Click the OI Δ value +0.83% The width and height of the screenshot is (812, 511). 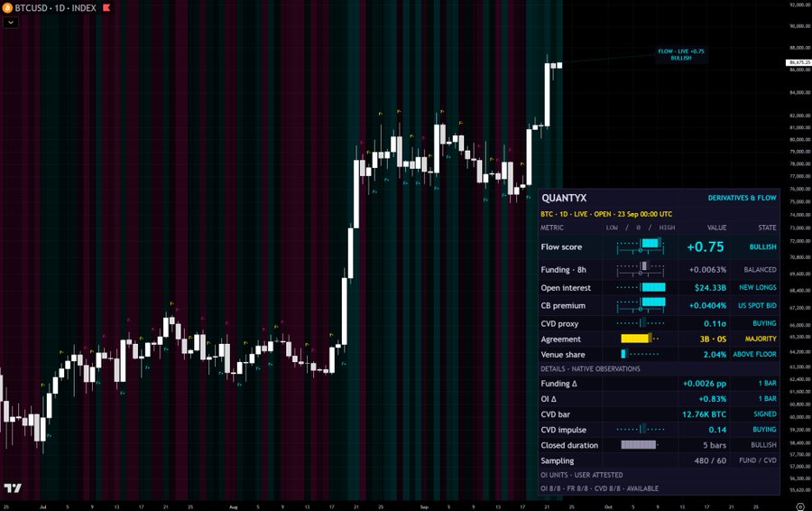(x=713, y=399)
